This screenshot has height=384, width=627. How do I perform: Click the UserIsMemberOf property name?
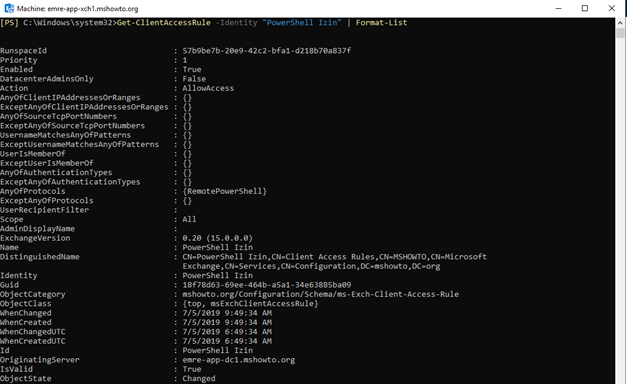32,154
